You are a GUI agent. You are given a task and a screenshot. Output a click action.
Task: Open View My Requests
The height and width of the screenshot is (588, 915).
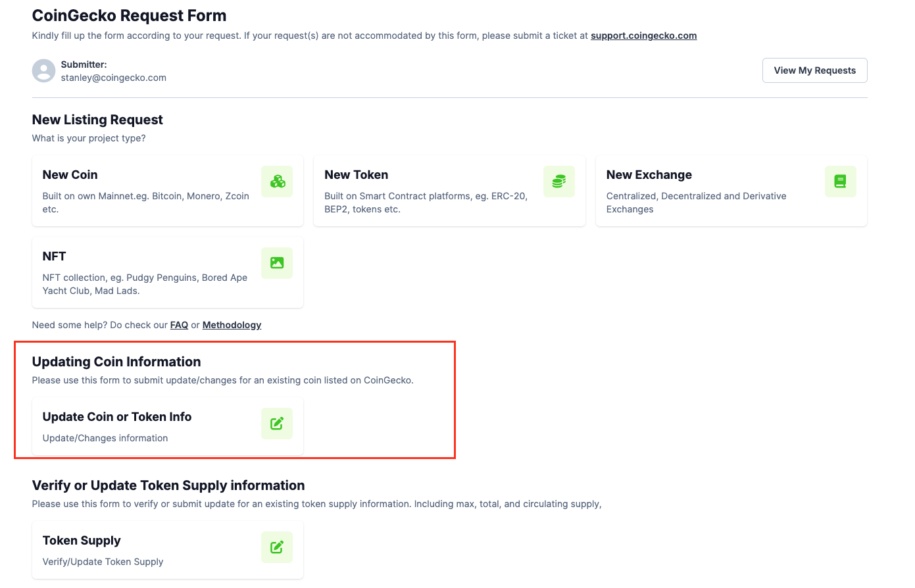click(x=814, y=70)
